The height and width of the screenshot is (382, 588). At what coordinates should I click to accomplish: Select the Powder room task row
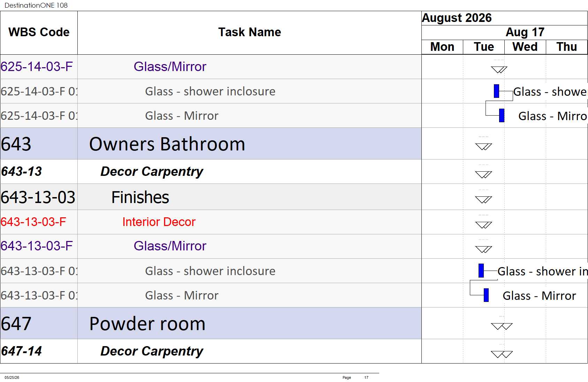(x=211, y=323)
